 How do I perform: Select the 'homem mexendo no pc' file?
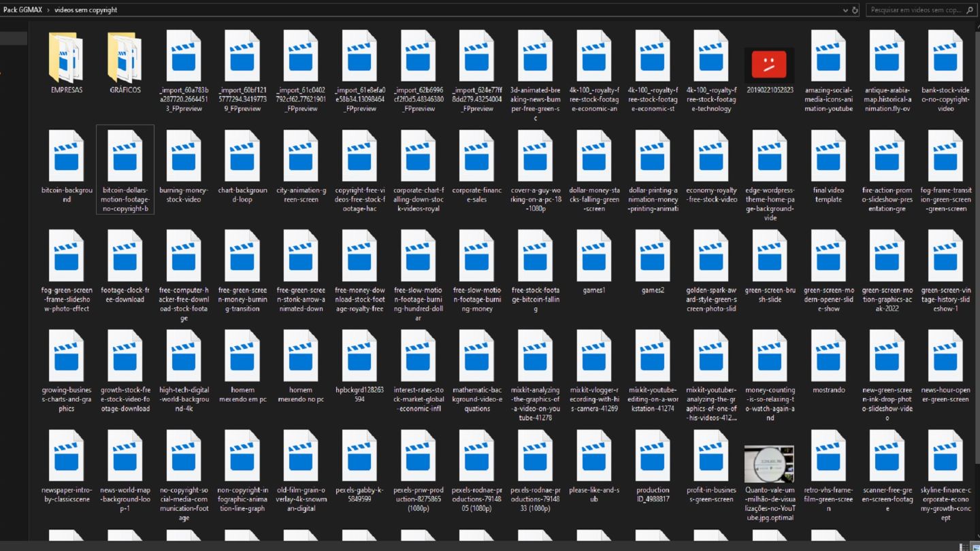[x=301, y=367]
